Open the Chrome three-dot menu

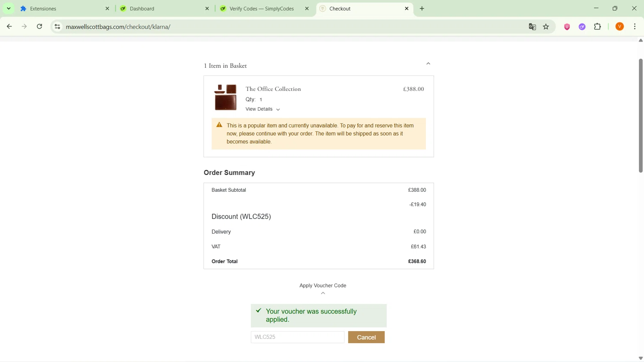[635, 27]
